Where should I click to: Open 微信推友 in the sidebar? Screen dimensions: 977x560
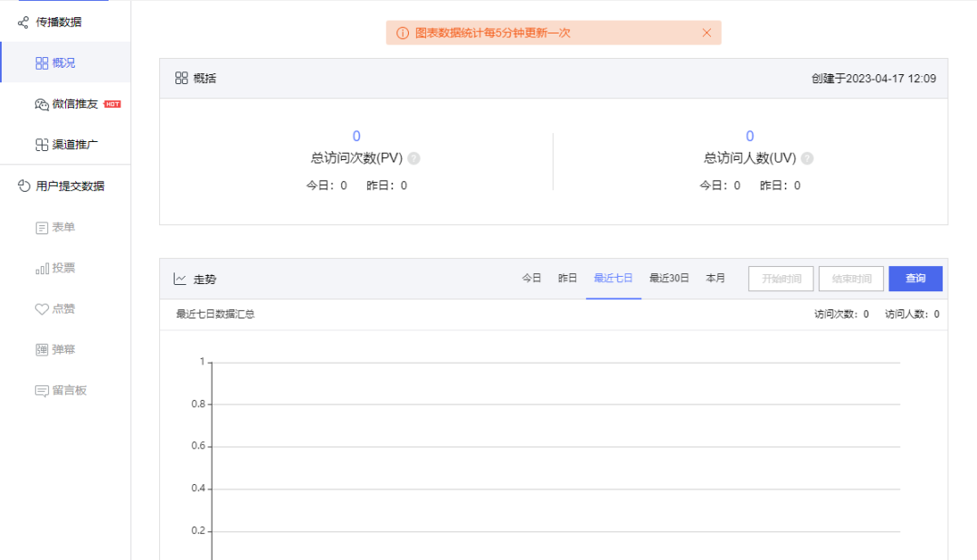[65, 104]
